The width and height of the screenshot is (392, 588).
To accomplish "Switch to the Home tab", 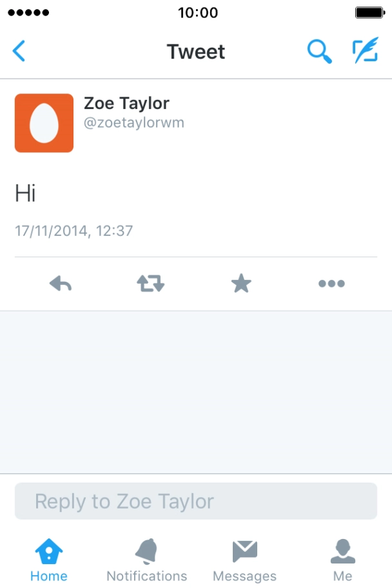I will (49, 560).
